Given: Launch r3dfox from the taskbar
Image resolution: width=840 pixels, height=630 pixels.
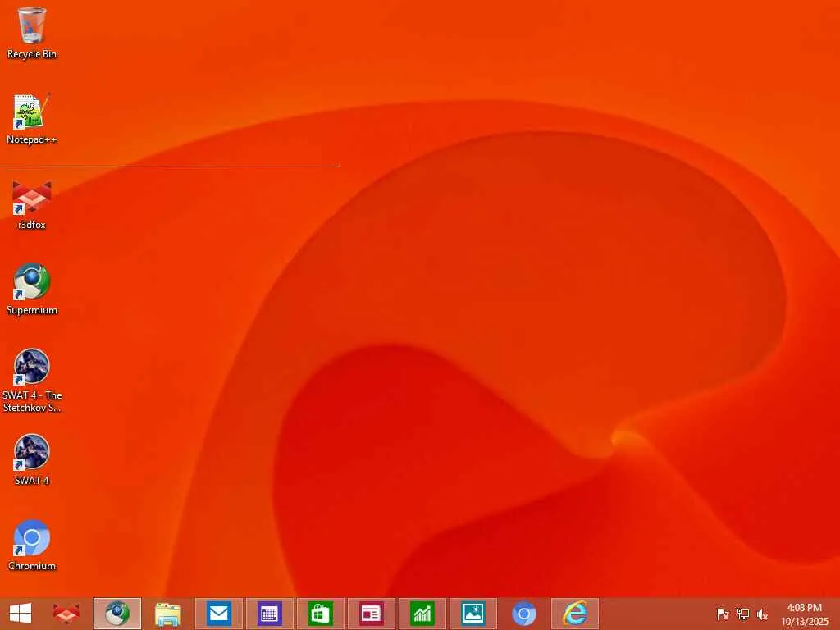Looking at the screenshot, I should click(x=66, y=614).
